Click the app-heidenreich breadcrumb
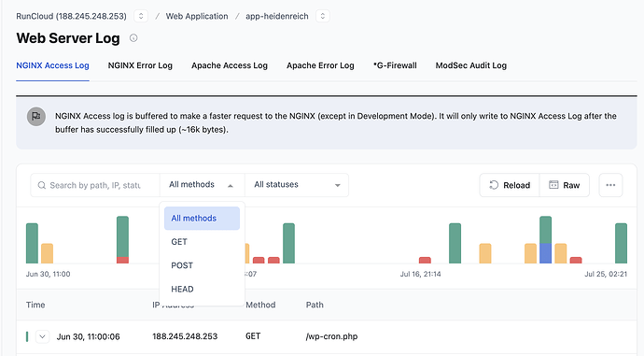644x356 pixels. [277, 16]
